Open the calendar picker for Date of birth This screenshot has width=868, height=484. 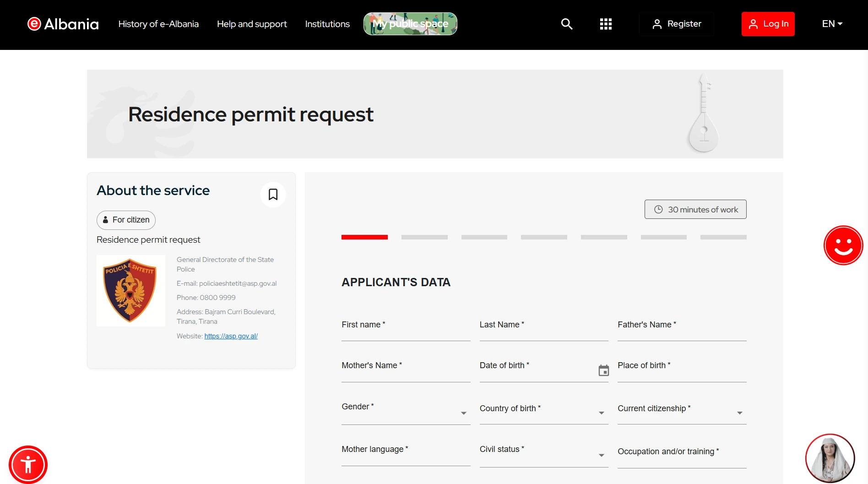click(603, 370)
